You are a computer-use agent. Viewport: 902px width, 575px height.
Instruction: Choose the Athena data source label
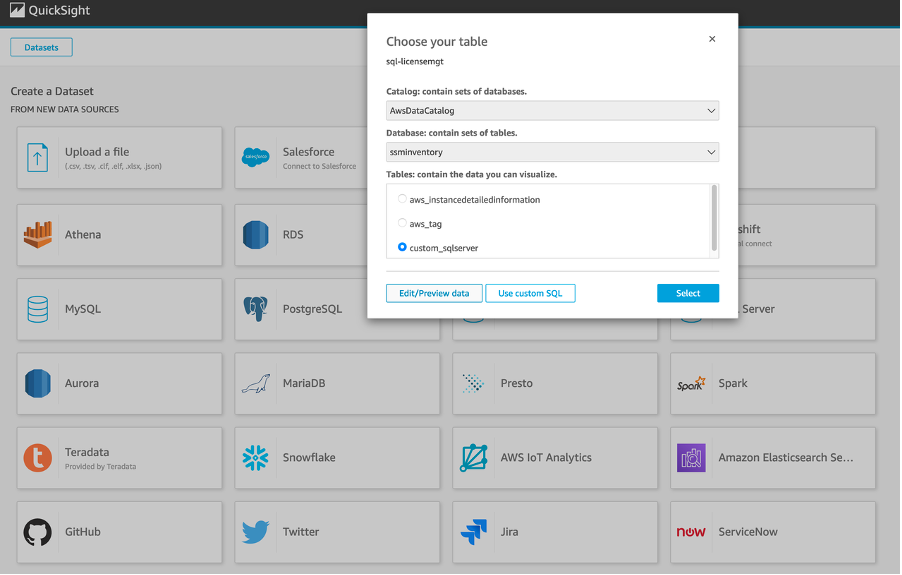[x=83, y=235]
